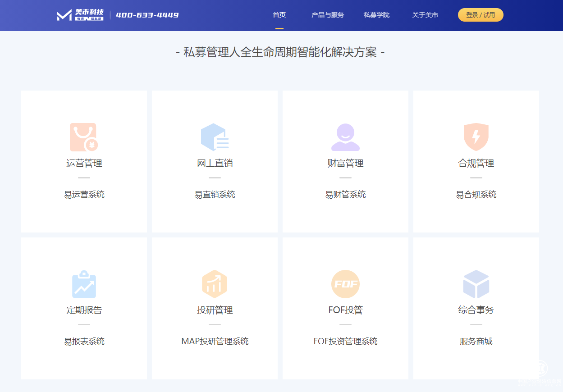Open the 服务商城 link
Image resolution: width=563 pixels, height=392 pixels.
476,341
